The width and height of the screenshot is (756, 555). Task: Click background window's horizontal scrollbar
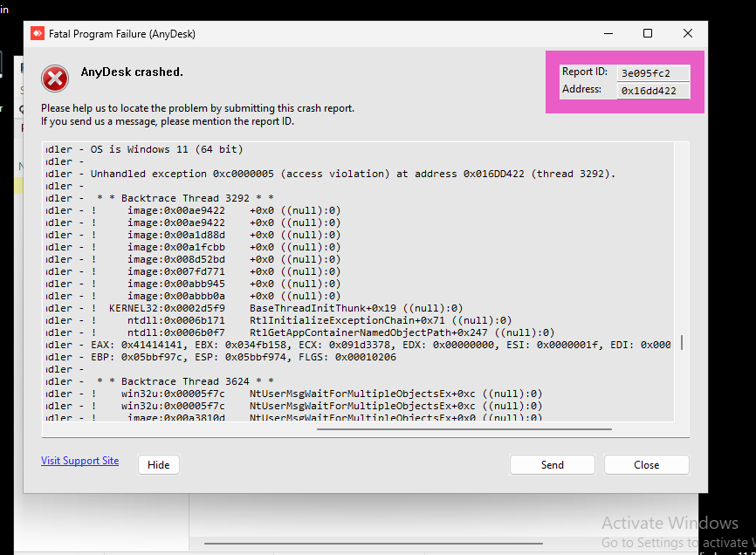(373, 544)
